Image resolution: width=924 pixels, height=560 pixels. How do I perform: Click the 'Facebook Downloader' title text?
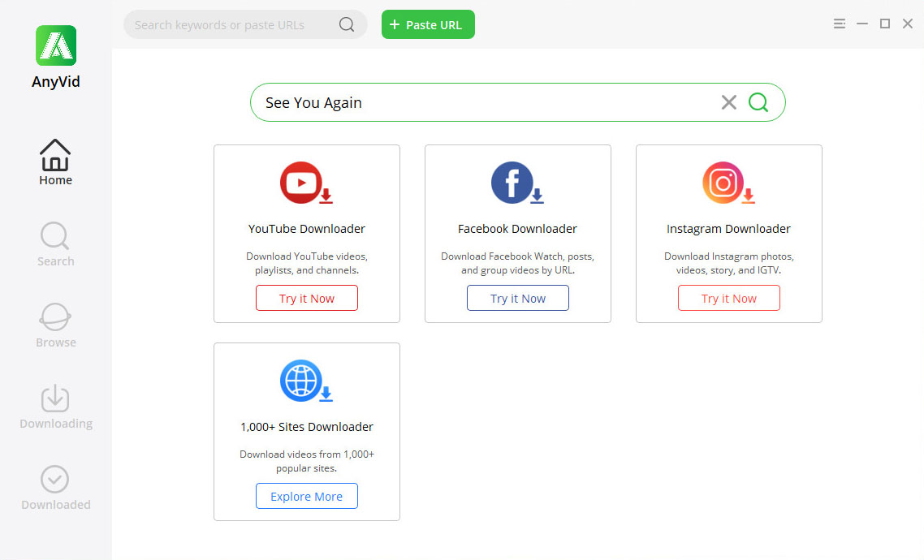(x=517, y=229)
